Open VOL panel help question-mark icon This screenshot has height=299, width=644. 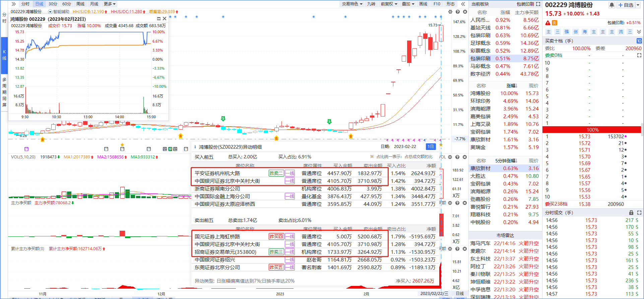457,157
